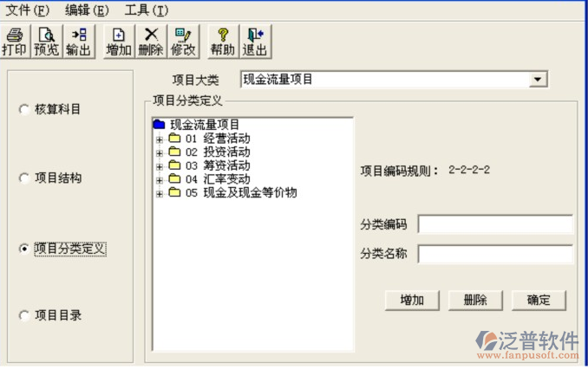Click the 打印 (Print) toolbar icon

(14, 41)
